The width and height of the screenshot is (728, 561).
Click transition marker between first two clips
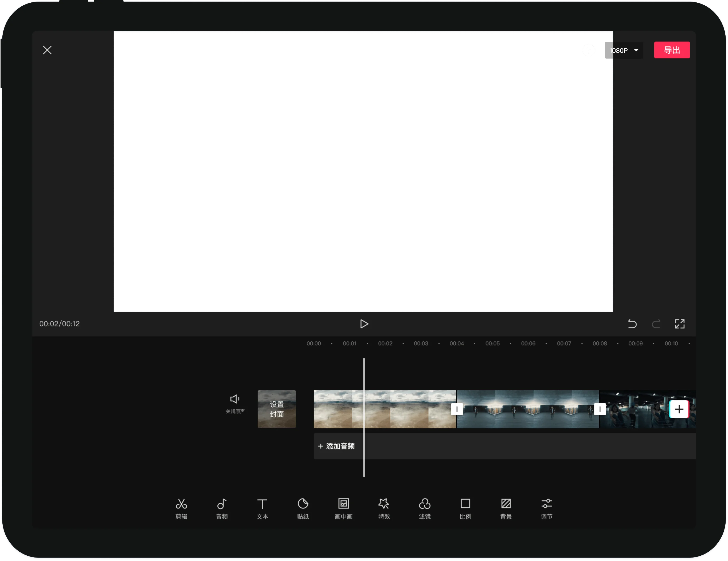[457, 409]
